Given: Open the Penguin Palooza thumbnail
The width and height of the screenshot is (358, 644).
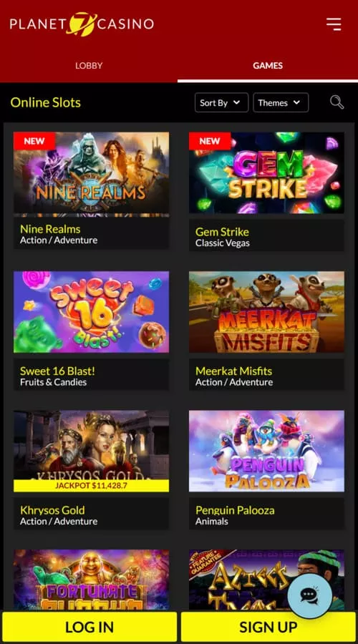Looking at the screenshot, I should pyautogui.click(x=266, y=451).
